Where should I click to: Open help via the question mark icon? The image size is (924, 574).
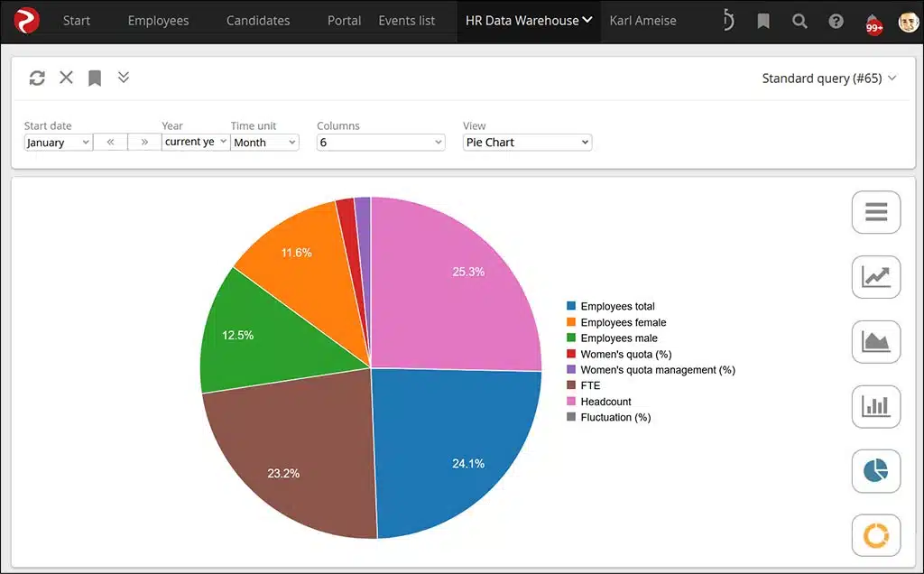tap(835, 21)
